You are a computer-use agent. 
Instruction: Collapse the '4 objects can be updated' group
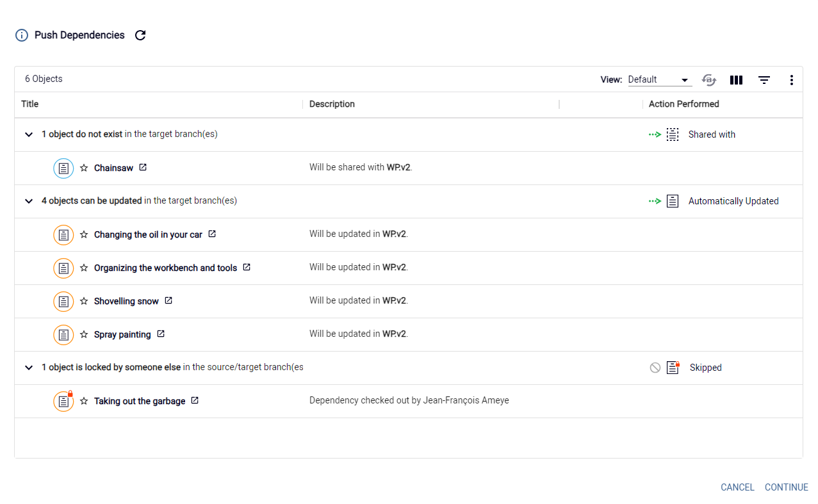click(28, 201)
